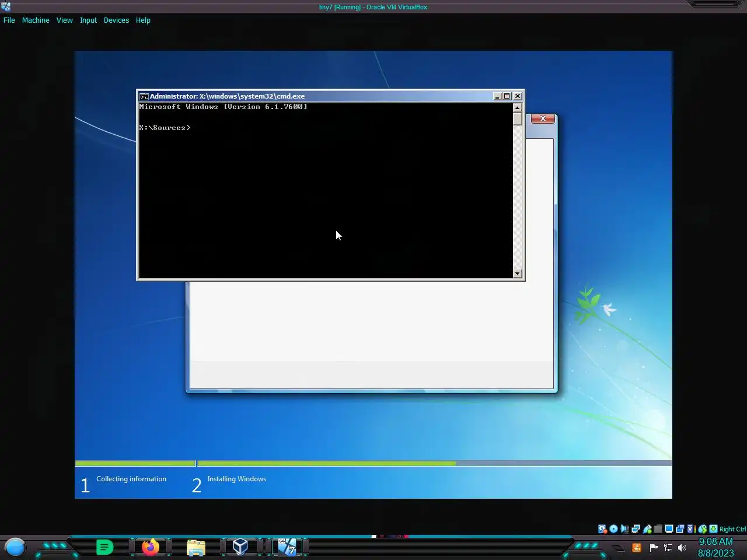Open the network tray icon
Viewport: 747px width, 560px height.
[668, 547]
